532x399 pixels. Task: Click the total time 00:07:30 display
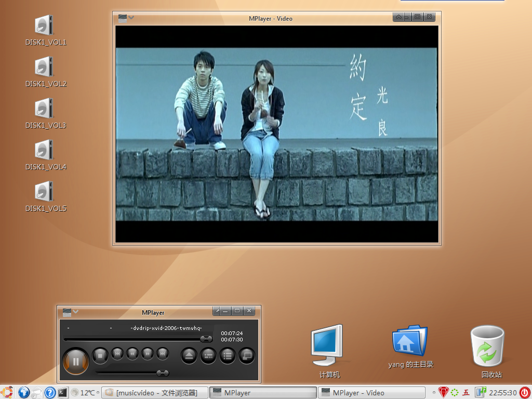[x=232, y=339]
